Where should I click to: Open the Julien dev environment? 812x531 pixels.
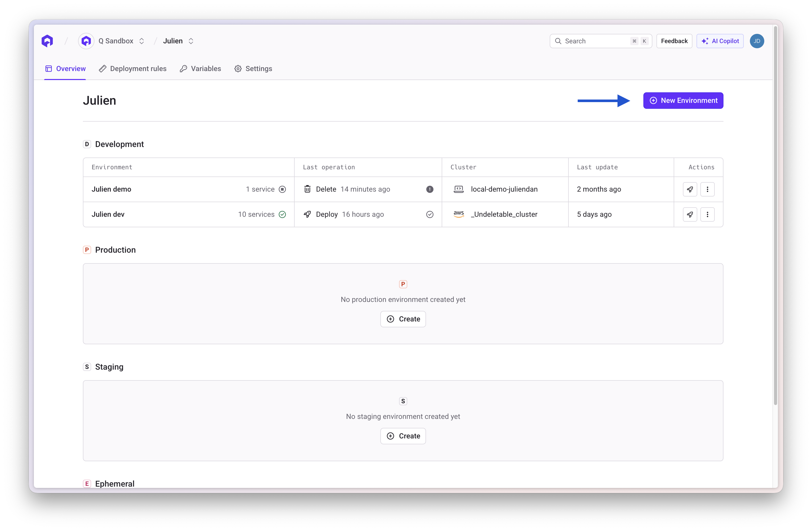coord(108,214)
